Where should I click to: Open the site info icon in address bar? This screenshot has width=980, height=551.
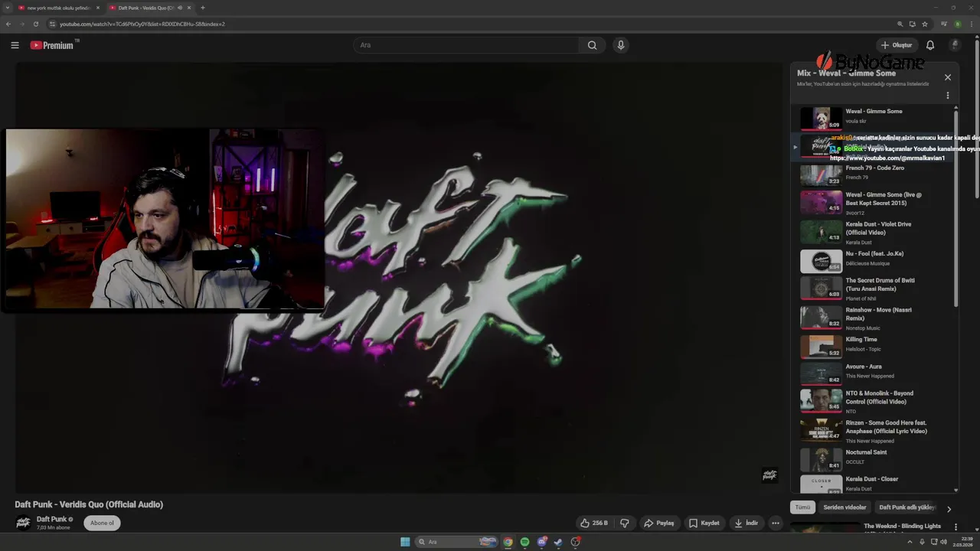52,24
